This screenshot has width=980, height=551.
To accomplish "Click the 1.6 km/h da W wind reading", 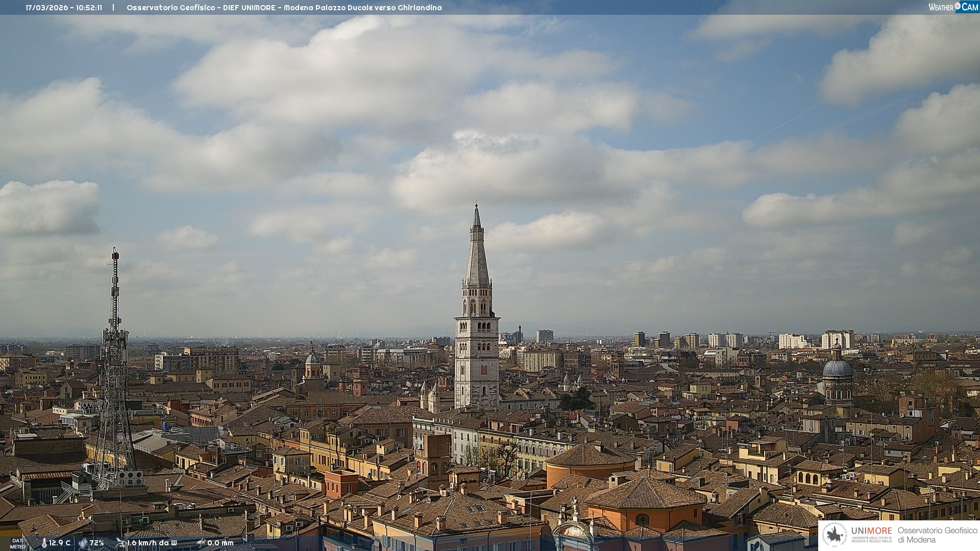I will coord(152,543).
